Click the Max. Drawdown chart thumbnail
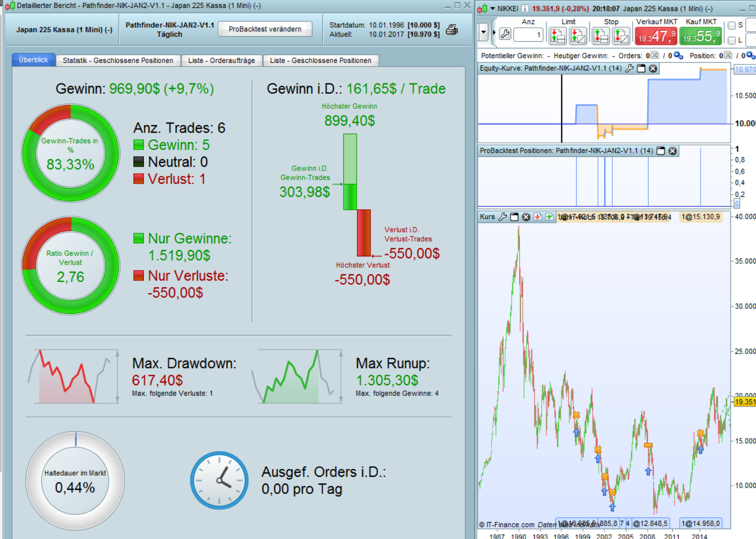The image size is (756, 539). (x=73, y=376)
